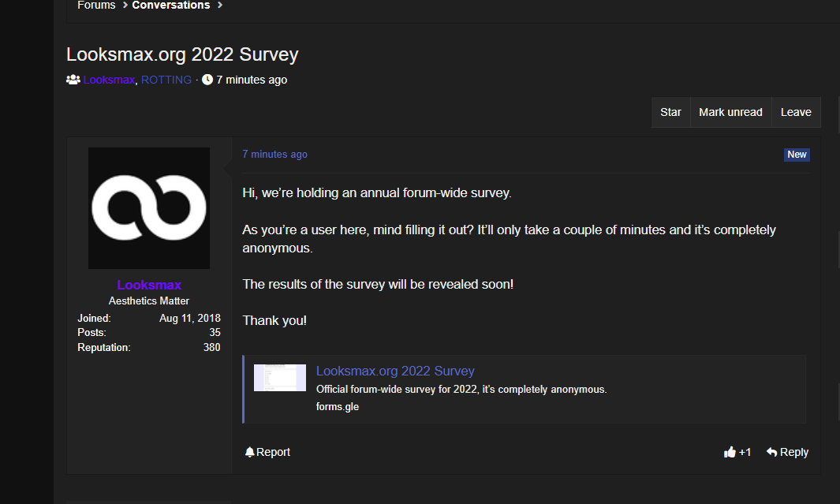Screen dimensions: 840x504
Task: Click the message timestamp '7 minutes ago' link
Action: [x=274, y=155]
